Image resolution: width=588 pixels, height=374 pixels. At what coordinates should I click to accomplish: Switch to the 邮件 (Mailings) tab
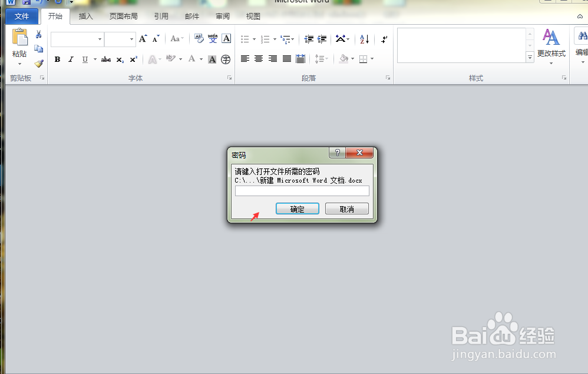point(192,16)
